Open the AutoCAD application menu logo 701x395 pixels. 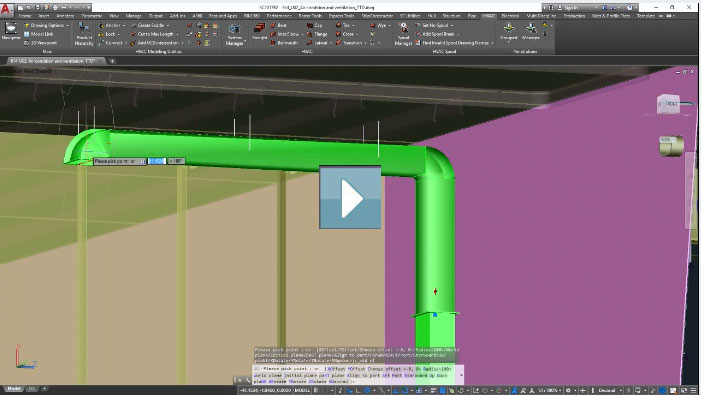coord(6,8)
